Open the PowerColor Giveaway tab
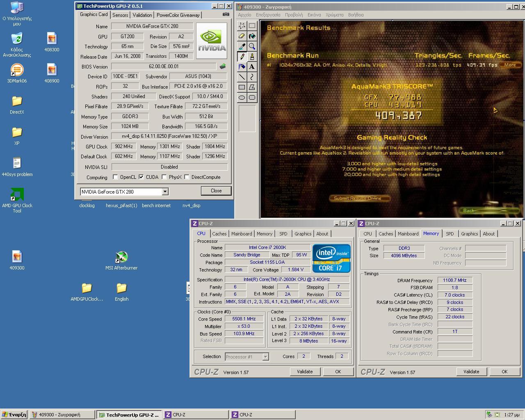Image resolution: width=525 pixels, height=420 pixels. [178, 15]
